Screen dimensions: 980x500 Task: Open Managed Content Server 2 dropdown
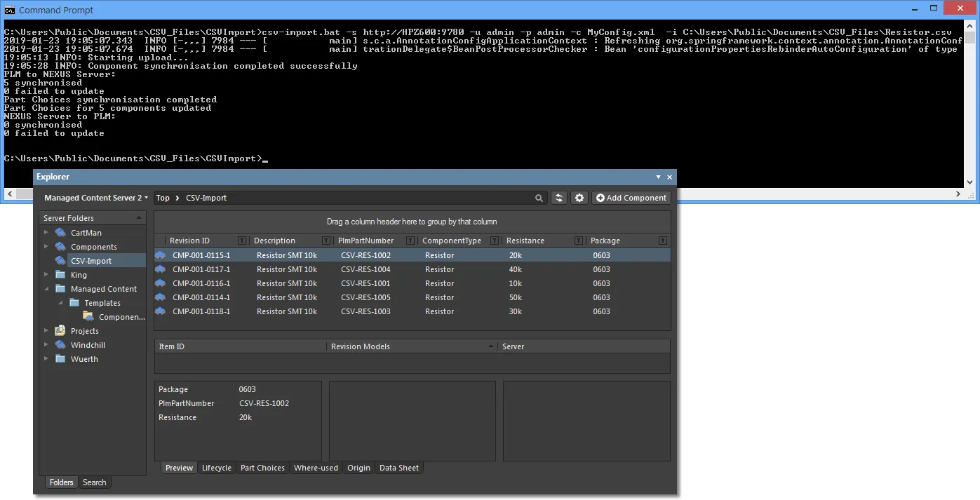[x=96, y=198]
